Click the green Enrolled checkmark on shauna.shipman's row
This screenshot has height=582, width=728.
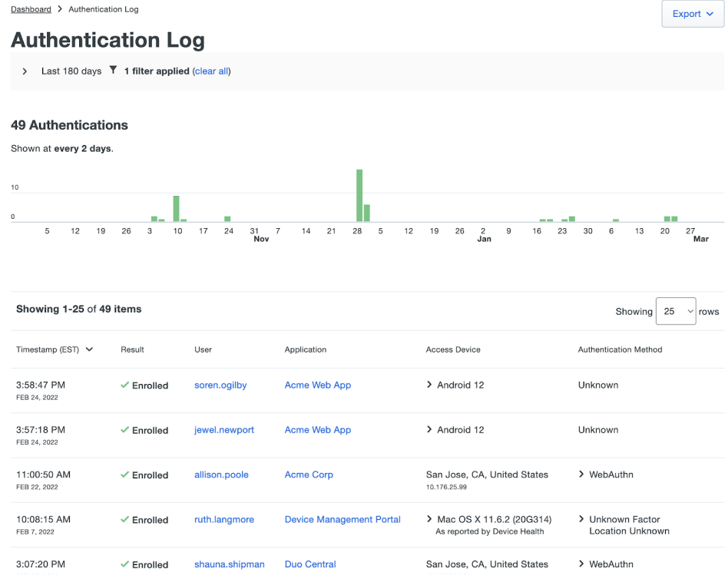pos(123,564)
